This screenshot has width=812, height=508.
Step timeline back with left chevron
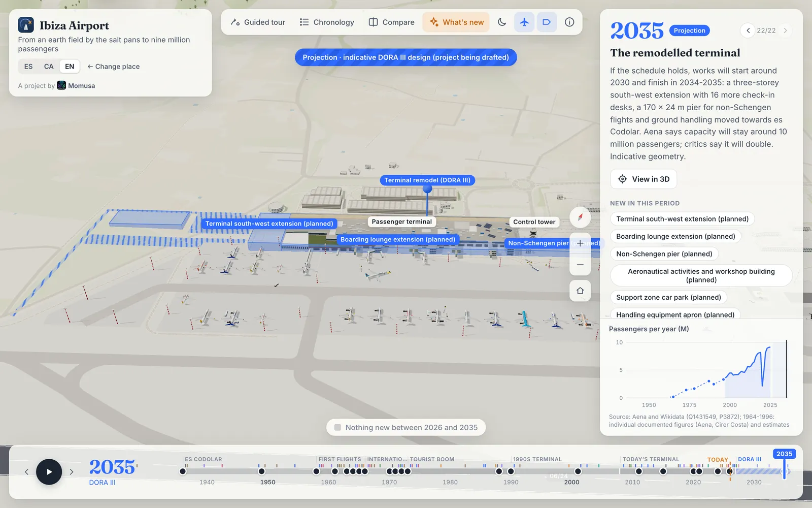click(x=26, y=472)
